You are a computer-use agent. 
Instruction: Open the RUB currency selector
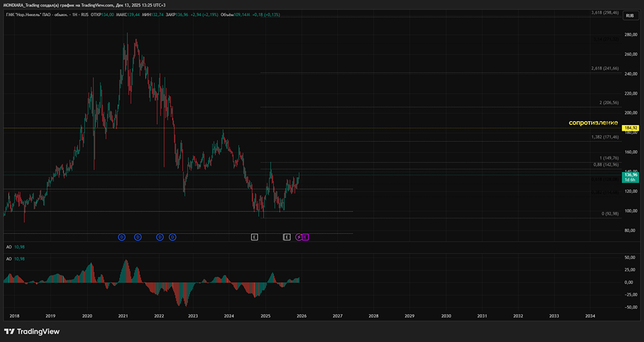click(x=629, y=15)
